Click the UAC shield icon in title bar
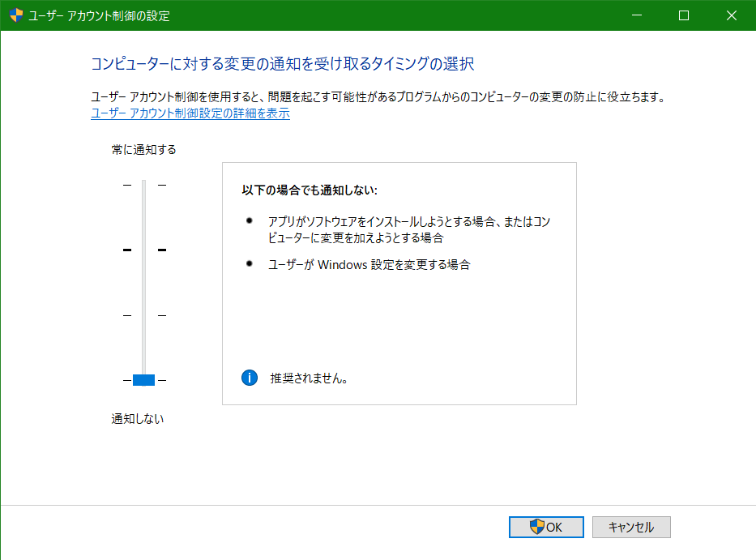 pyautogui.click(x=16, y=15)
